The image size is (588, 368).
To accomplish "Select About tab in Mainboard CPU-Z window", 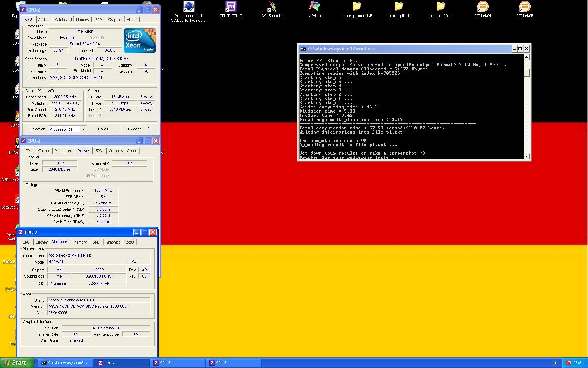I will click(129, 242).
